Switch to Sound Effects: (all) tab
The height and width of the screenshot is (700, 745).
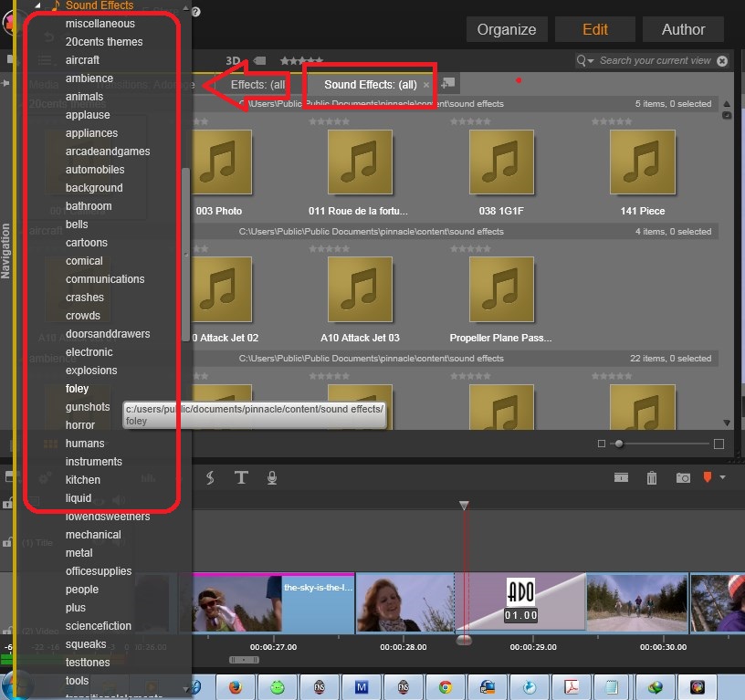click(x=371, y=85)
